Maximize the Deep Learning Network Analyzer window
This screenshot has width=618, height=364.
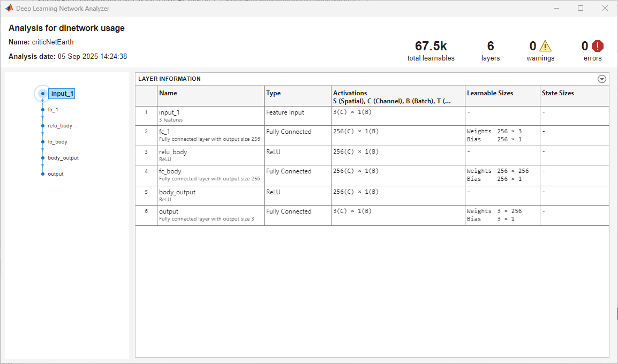point(581,8)
